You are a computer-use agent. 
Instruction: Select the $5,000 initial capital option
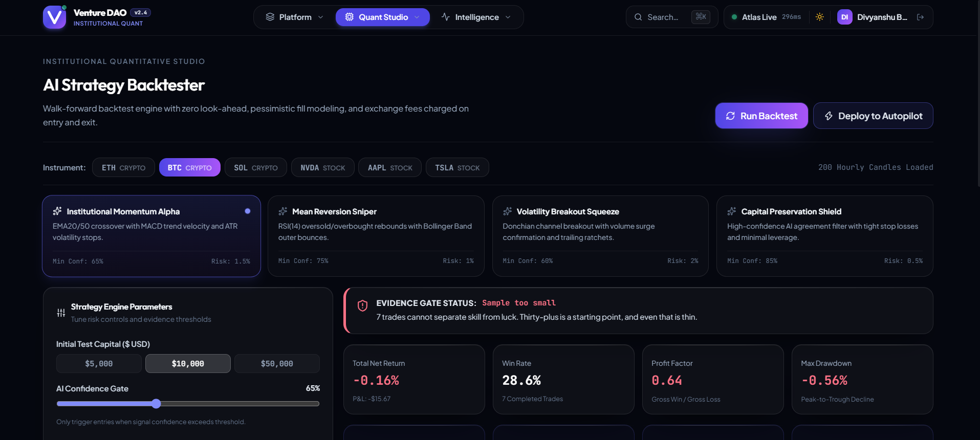[99, 363]
